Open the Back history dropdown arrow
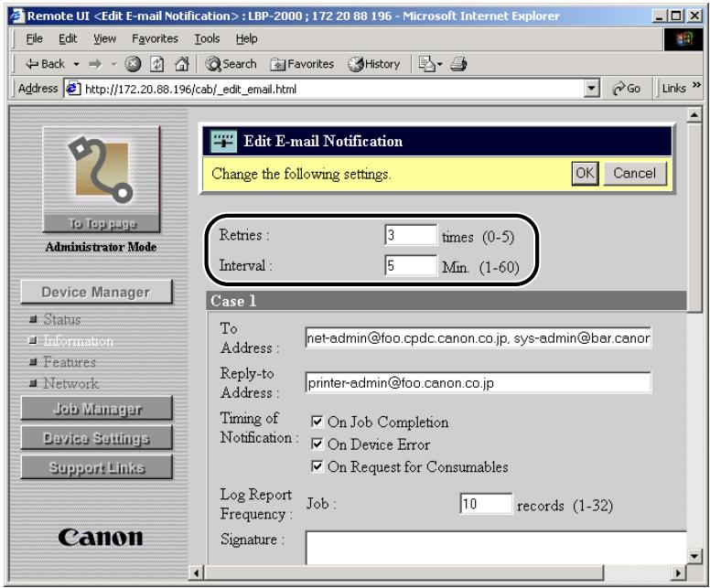The width and height of the screenshot is (710, 588). 76,64
